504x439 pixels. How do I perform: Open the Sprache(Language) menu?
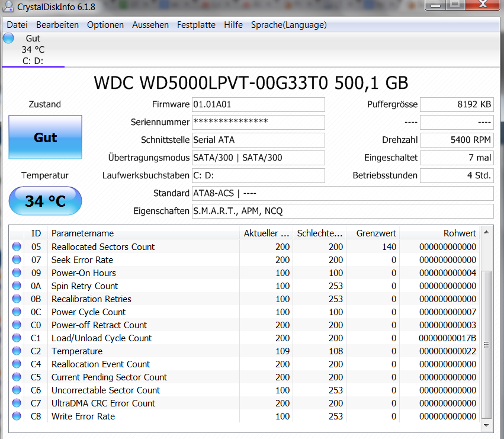(x=288, y=25)
